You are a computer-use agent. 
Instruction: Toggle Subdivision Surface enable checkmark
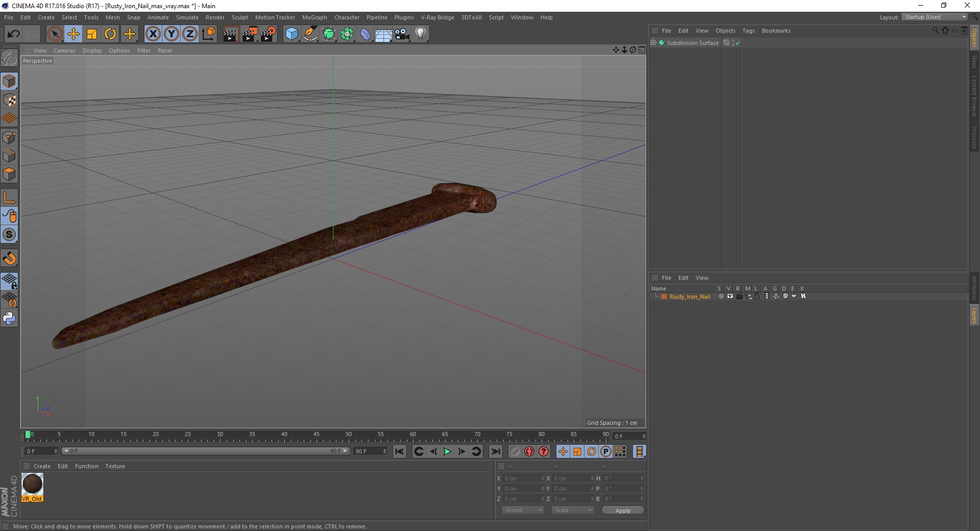point(738,43)
